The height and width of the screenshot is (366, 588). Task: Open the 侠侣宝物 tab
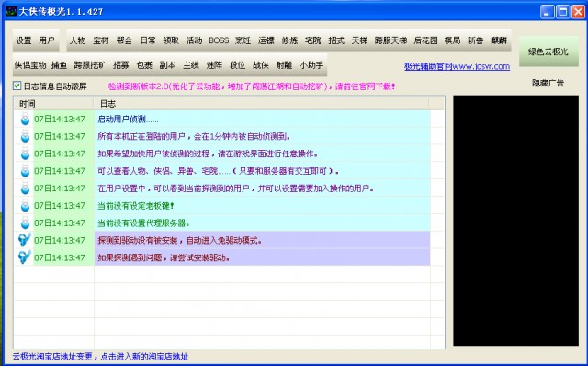tap(30, 65)
